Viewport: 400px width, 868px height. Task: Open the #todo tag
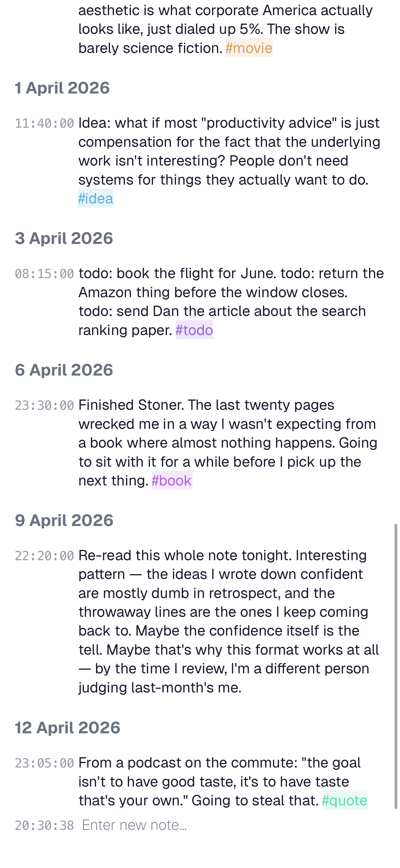tap(194, 330)
